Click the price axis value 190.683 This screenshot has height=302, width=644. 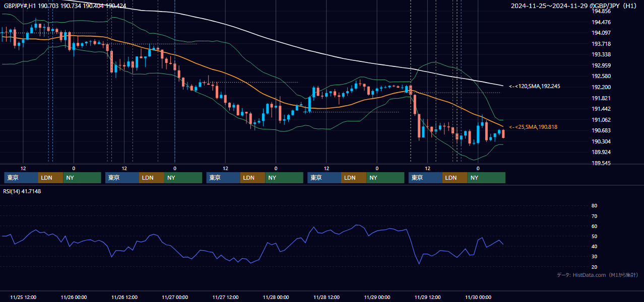601,131
